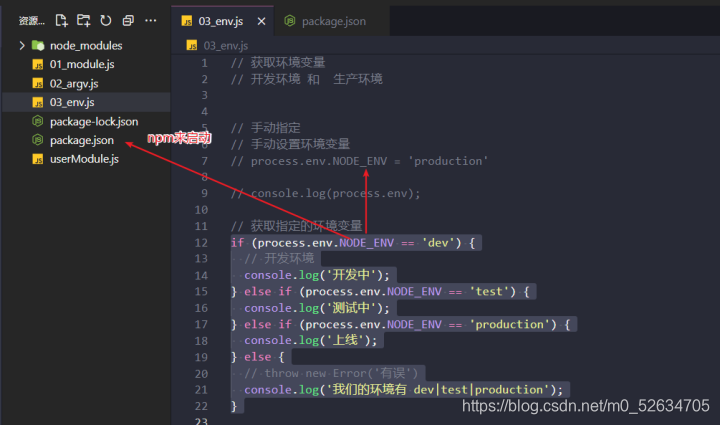Click the New File icon in explorer
The height and width of the screenshot is (425, 720).
tap(61, 21)
